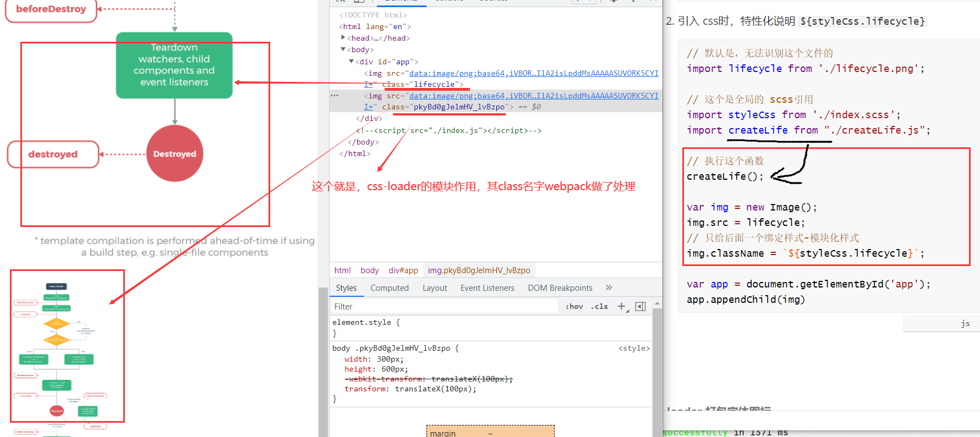Open the data URL of lifecycle-class img

click(x=534, y=73)
